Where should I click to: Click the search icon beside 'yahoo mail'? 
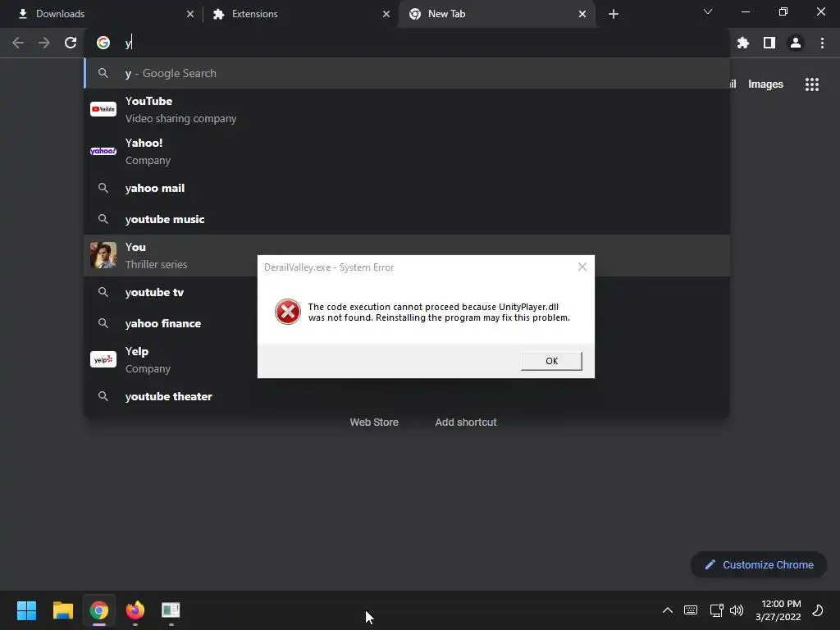click(103, 188)
